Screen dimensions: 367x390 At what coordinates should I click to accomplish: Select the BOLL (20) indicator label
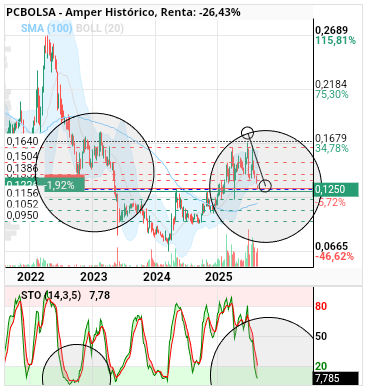coord(100,28)
